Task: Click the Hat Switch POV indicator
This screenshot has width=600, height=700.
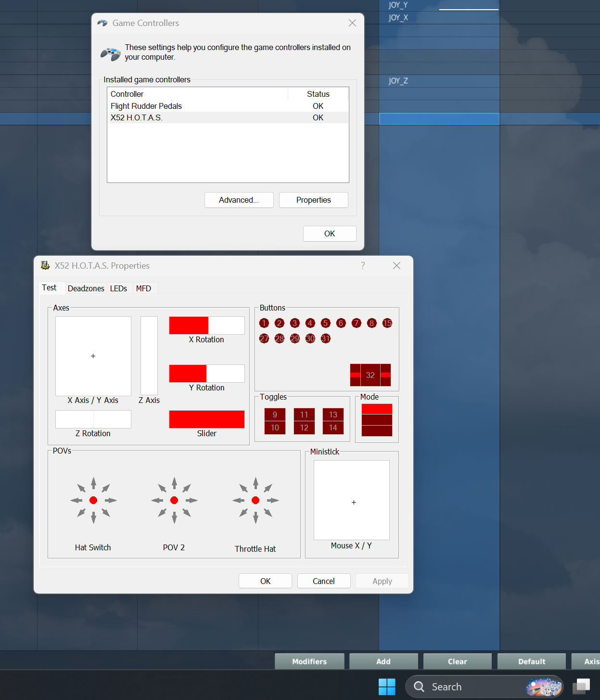Action: click(x=93, y=500)
